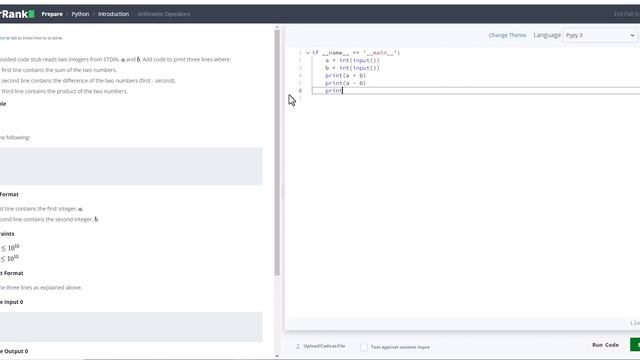Click the 'Format' heading above first integer line

tap(9, 194)
